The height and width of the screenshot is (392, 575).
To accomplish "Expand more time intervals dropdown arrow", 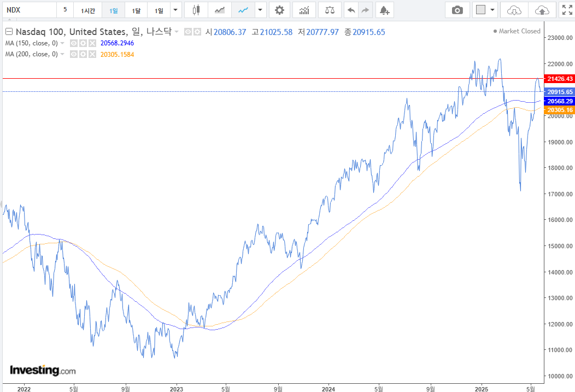I will click(x=175, y=10).
